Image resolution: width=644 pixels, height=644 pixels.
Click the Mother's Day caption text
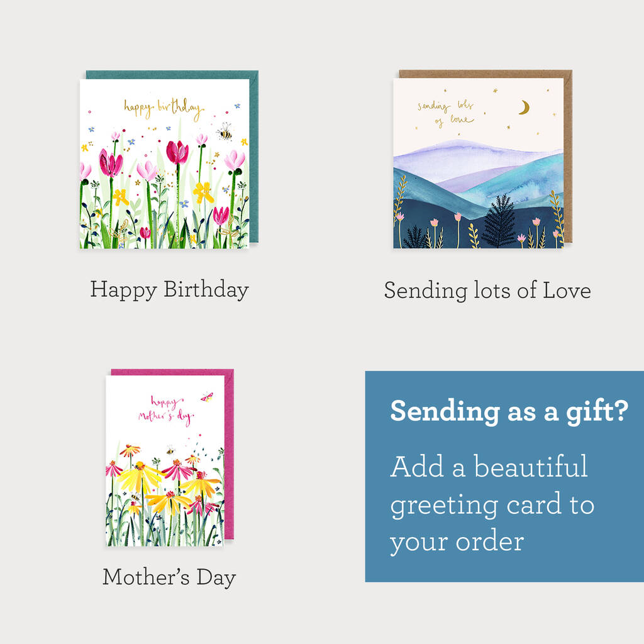169,577
